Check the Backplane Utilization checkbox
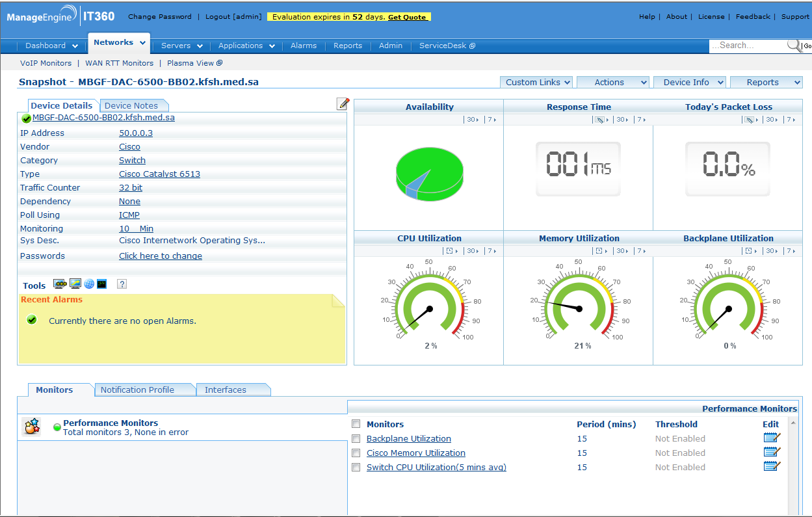 pyautogui.click(x=356, y=438)
